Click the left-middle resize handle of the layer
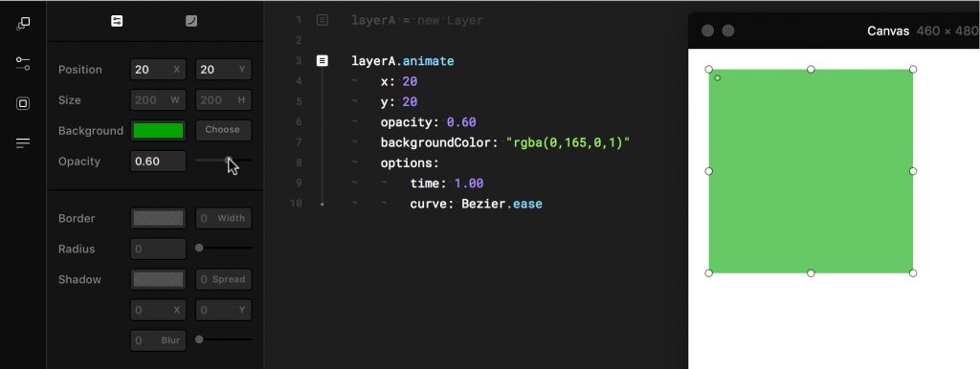 709,171
